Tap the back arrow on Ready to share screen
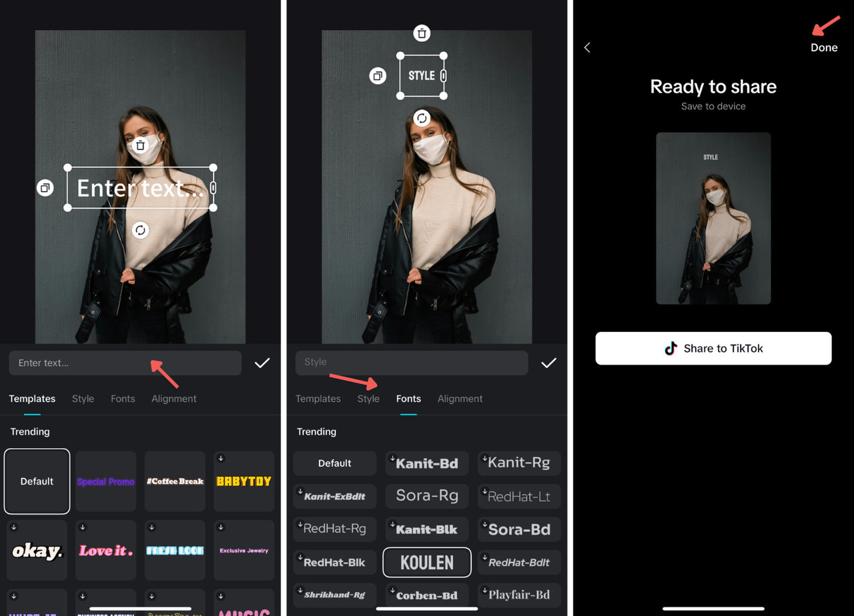Image resolution: width=854 pixels, height=616 pixels. [587, 47]
